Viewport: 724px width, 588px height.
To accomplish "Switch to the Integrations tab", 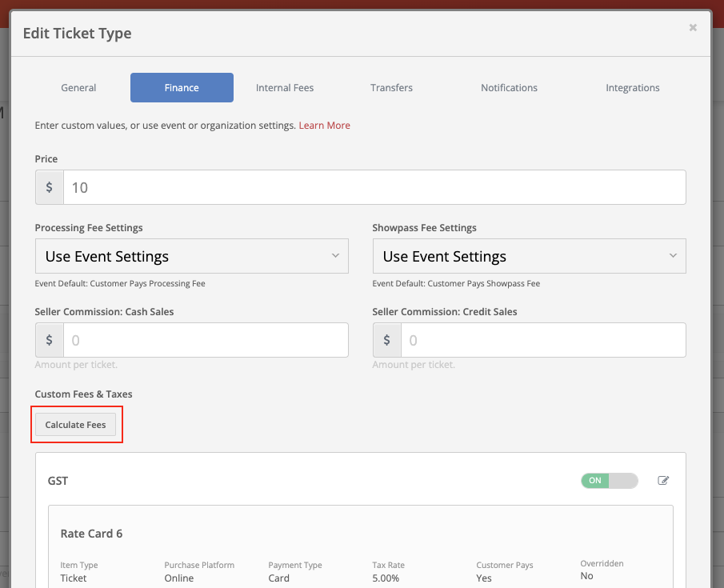I will pyautogui.click(x=633, y=88).
